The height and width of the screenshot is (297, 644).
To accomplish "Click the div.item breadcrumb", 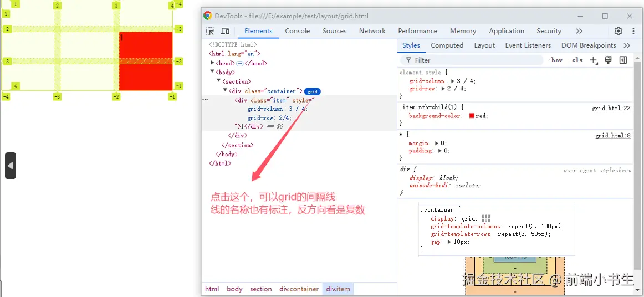I will (x=338, y=289).
